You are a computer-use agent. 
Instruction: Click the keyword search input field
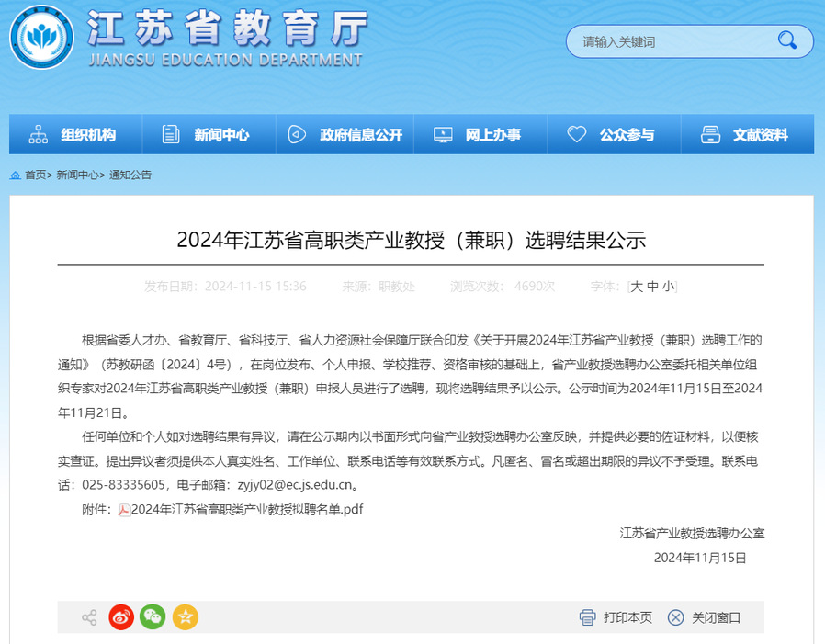(671, 41)
